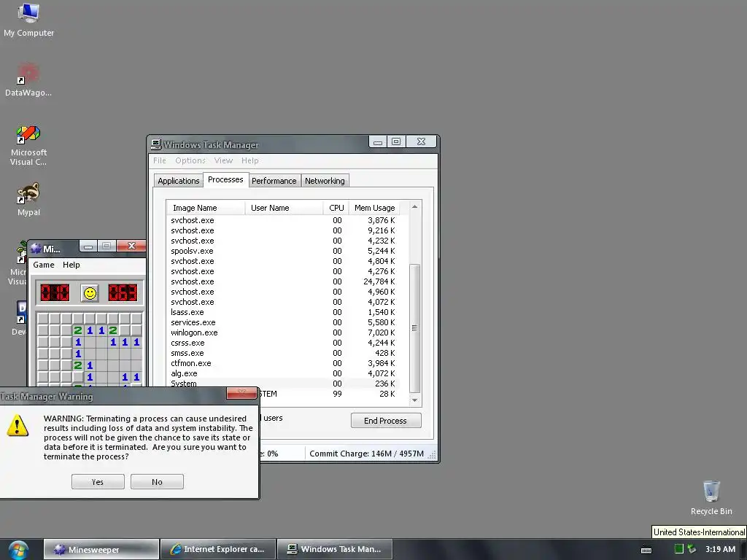This screenshot has height=560, width=747.
Task: Select the svchost.exe row using 24,784 K
Action: 283,281
